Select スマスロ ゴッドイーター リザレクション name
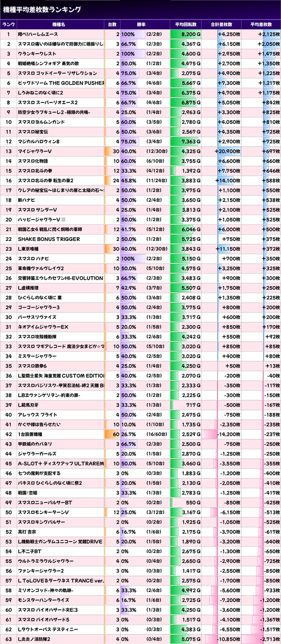Image resolution: width=281 pixels, height=644 pixels. point(57,73)
